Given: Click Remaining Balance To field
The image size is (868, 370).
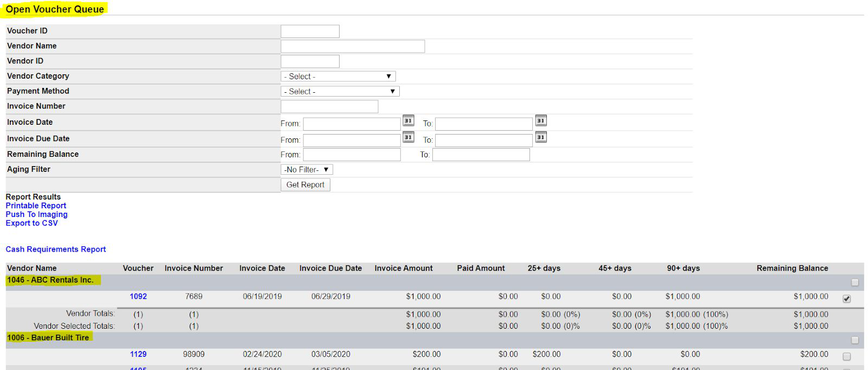Looking at the screenshot, I should tap(481, 155).
